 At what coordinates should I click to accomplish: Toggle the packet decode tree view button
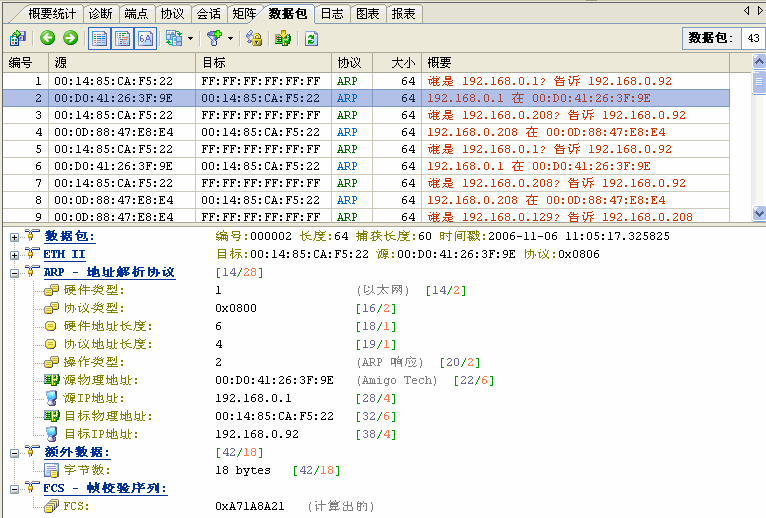tap(123, 39)
